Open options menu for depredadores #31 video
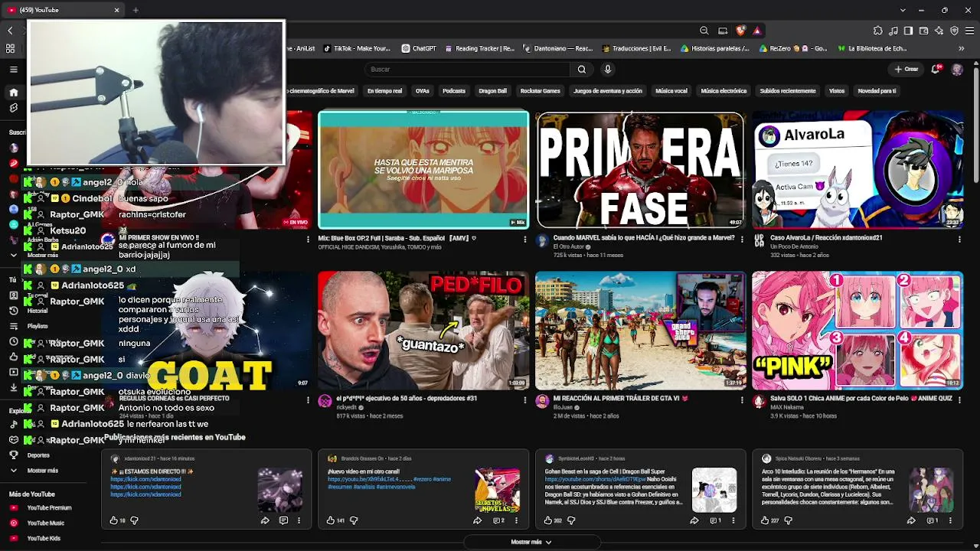 [524, 399]
